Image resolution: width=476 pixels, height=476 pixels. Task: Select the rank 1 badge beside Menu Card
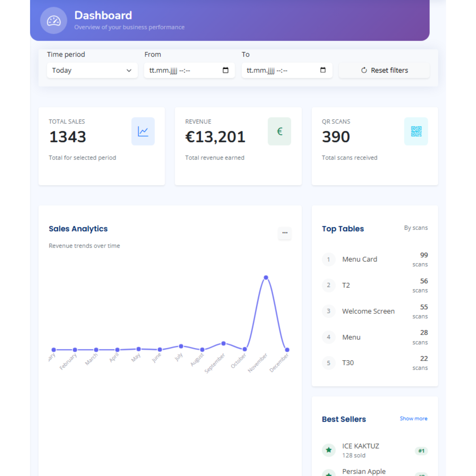[329, 259]
